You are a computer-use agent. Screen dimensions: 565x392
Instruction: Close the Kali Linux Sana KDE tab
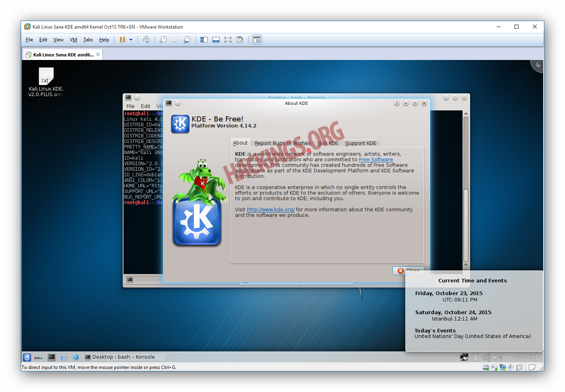tap(98, 54)
